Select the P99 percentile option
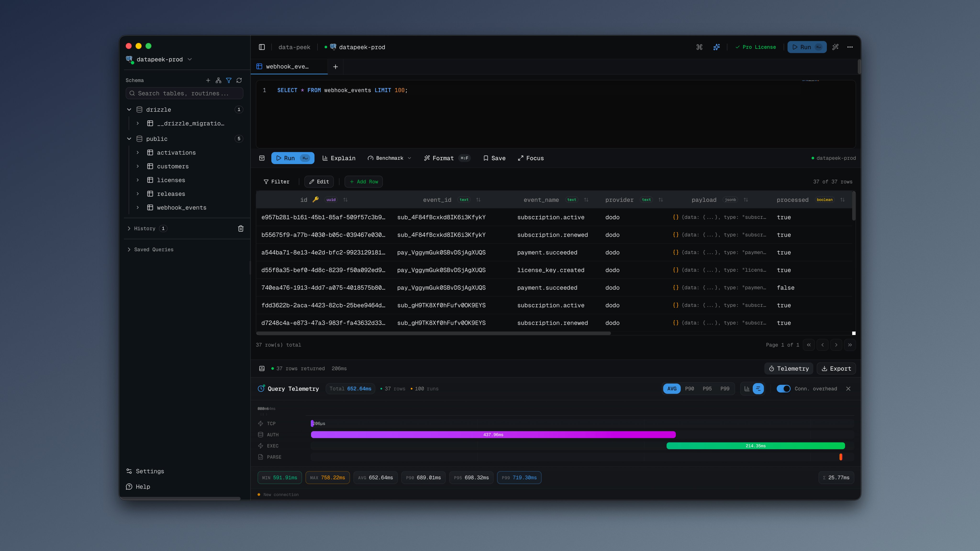The height and width of the screenshot is (551, 980). pyautogui.click(x=725, y=389)
